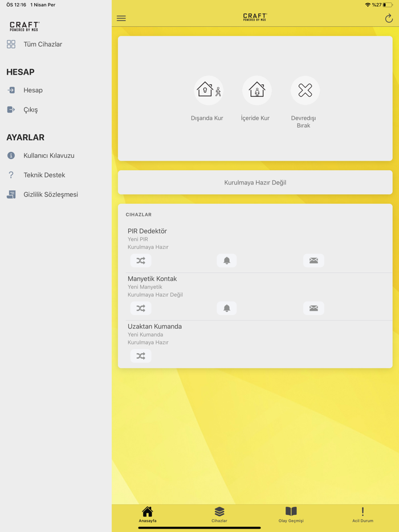The width and height of the screenshot is (399, 532).
Task: Open Kullanıcı Kılavuzu menu item
Action: (49, 155)
